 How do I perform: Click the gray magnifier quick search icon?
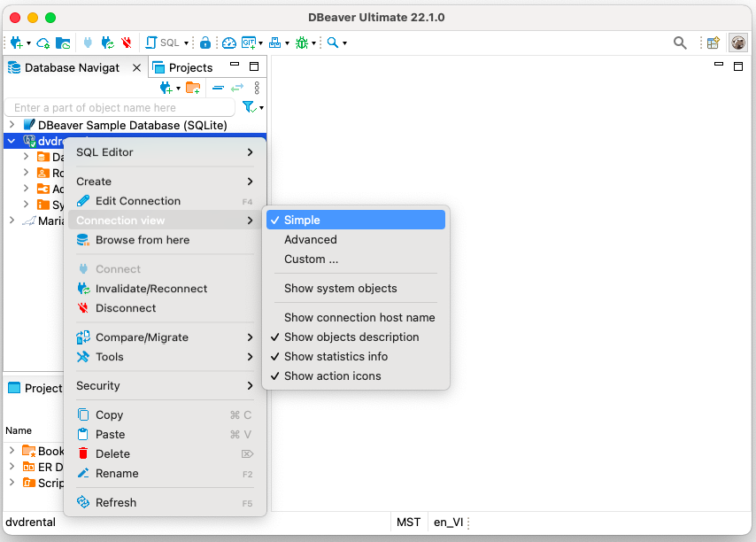pos(680,43)
